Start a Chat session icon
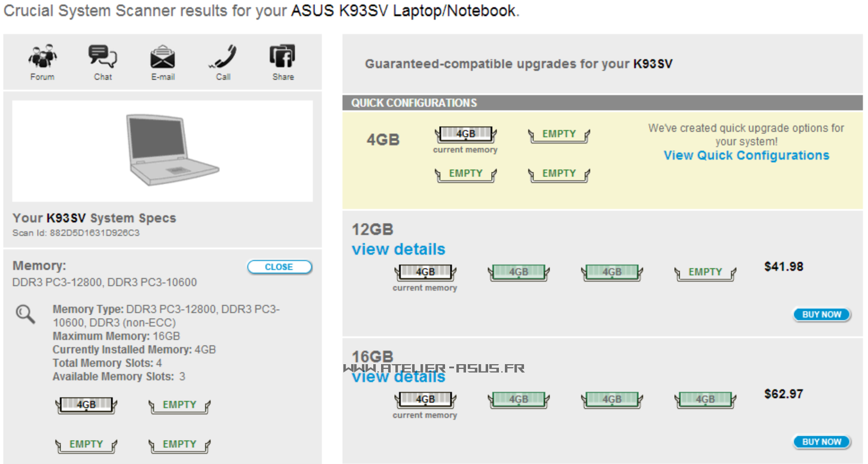868x464 pixels. 103,56
